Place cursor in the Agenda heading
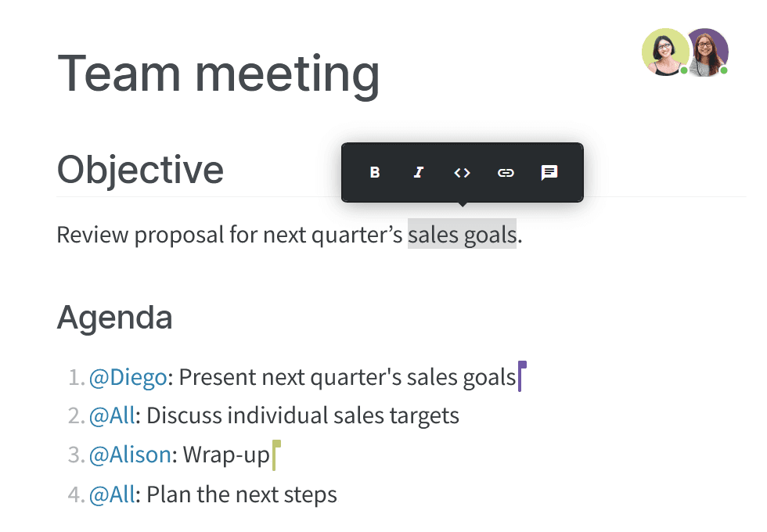The image size is (767, 532). [115, 318]
